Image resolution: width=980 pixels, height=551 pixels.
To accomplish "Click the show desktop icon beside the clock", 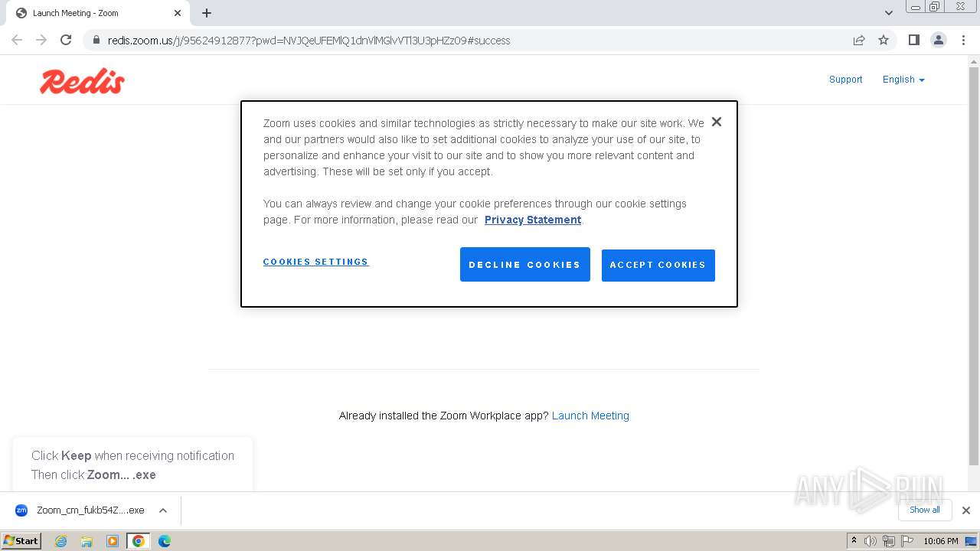I will [971, 541].
